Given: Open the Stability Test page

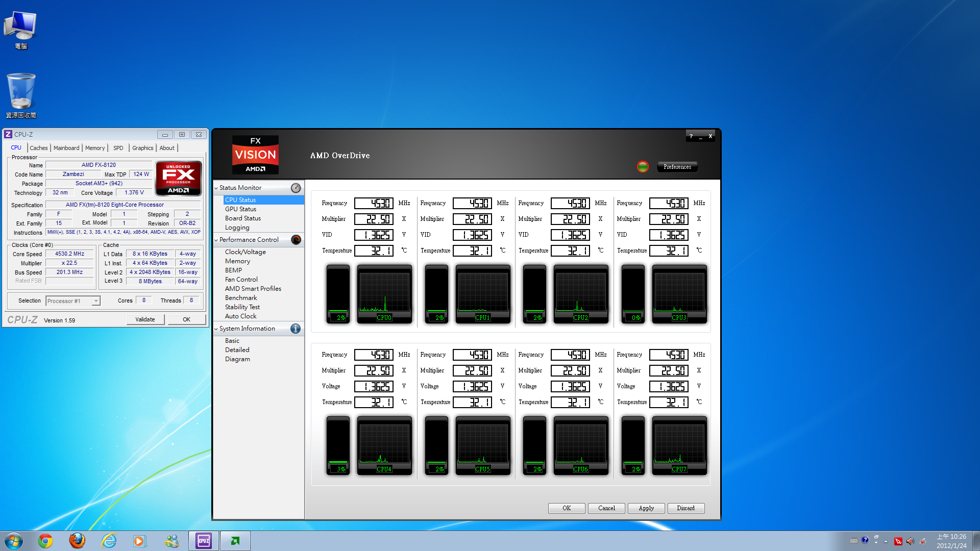Looking at the screenshot, I should pos(242,307).
